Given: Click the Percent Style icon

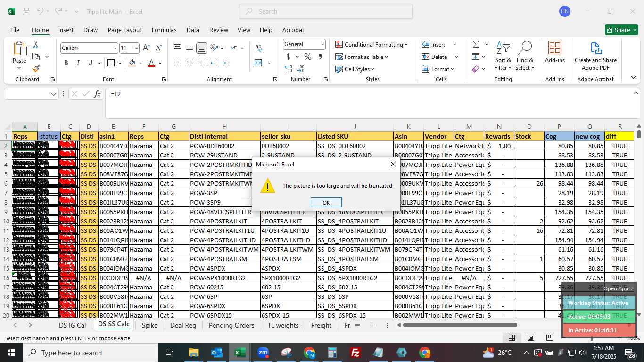Looking at the screenshot, I should [307, 57].
